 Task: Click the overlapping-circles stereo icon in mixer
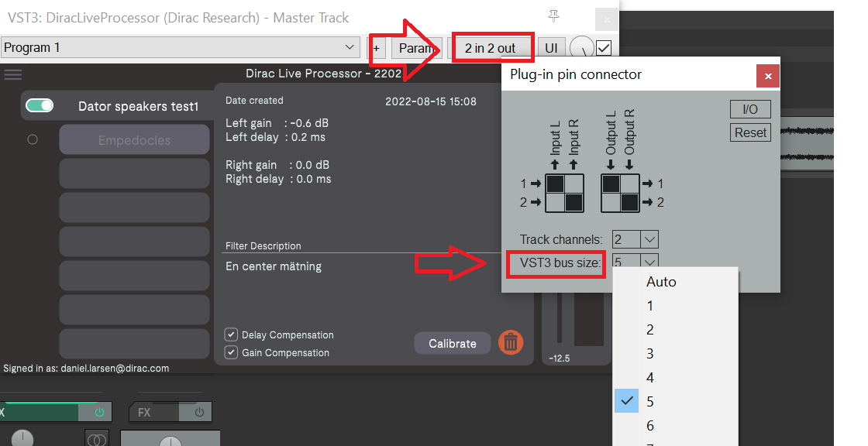pos(97,439)
